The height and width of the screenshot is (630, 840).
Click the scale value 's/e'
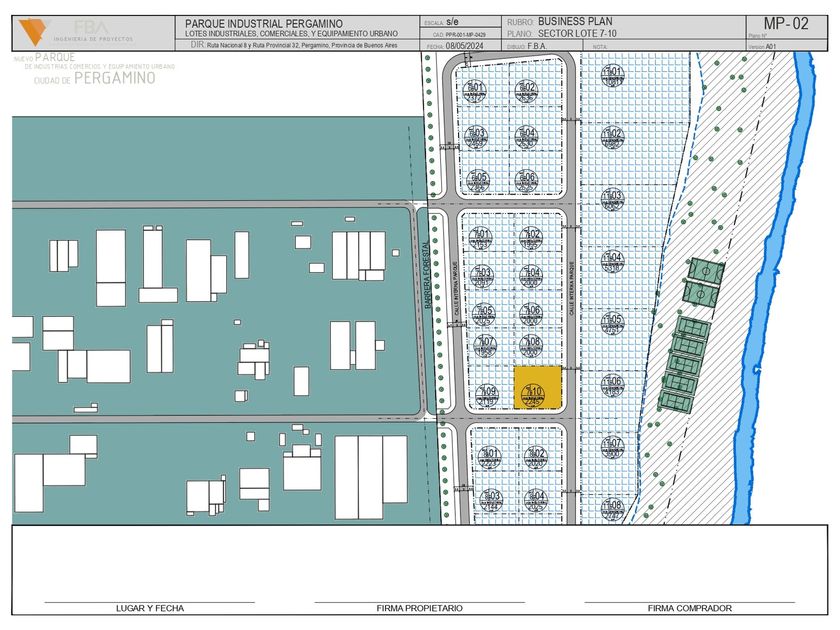click(452, 22)
